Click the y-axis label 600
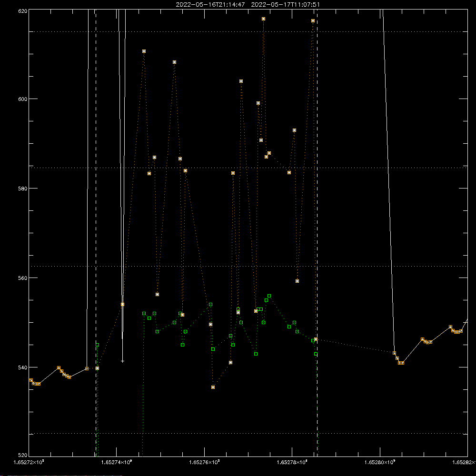Image resolution: width=476 pixels, height=476 pixels. click(23, 99)
